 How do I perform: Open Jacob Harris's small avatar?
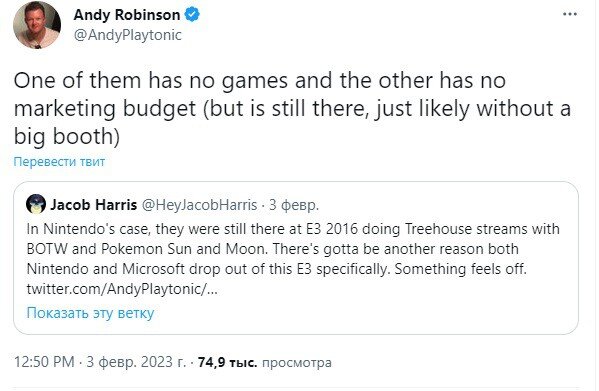tap(36, 204)
